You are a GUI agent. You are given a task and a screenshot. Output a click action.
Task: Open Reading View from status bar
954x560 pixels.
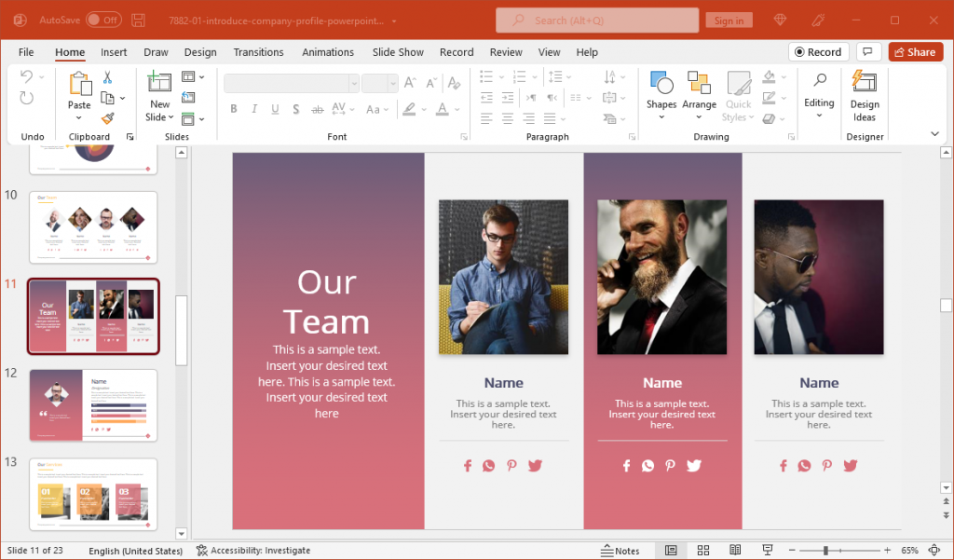coord(735,550)
